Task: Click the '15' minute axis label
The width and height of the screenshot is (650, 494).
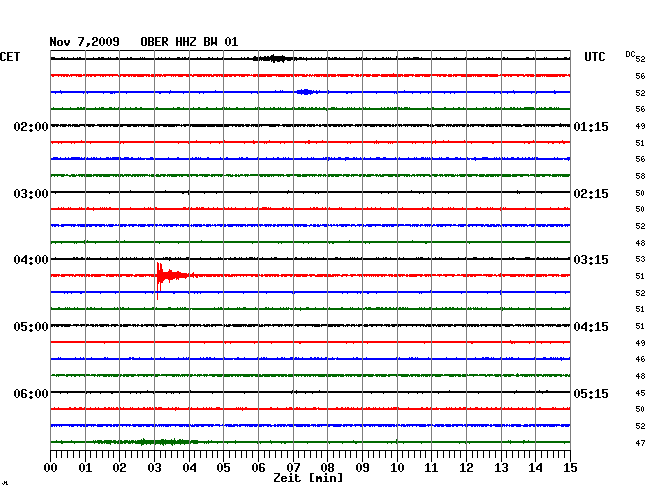Action: [570, 467]
